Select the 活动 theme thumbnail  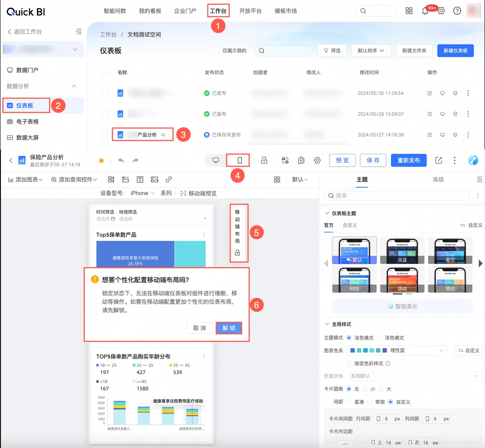coord(402,279)
